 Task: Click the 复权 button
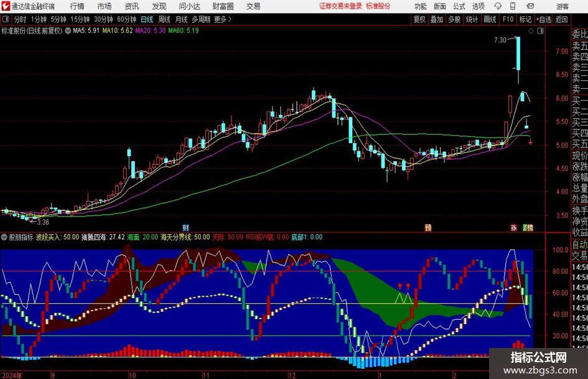click(x=419, y=19)
